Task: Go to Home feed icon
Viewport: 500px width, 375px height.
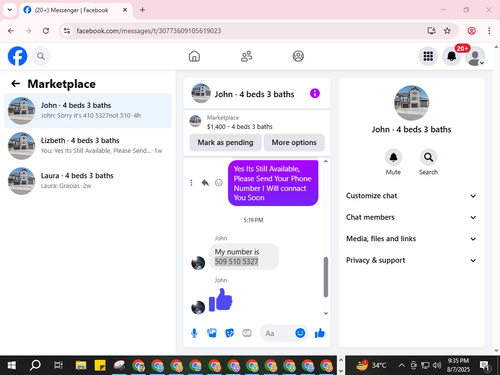Action: (x=194, y=56)
